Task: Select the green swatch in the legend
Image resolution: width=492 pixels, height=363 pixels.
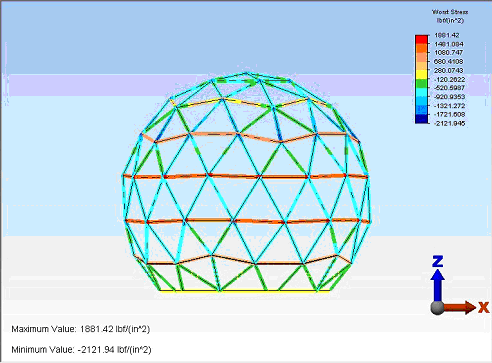Action: tap(421, 83)
